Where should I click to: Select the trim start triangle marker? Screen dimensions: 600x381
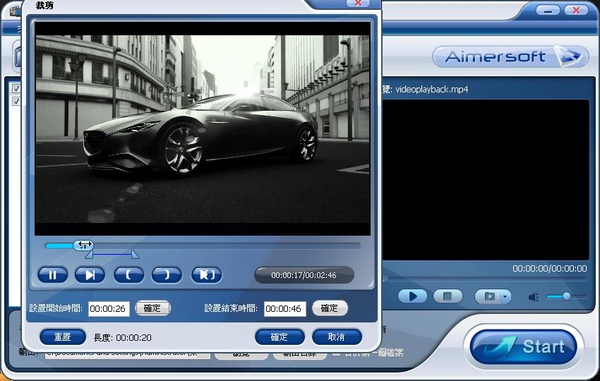89,255
